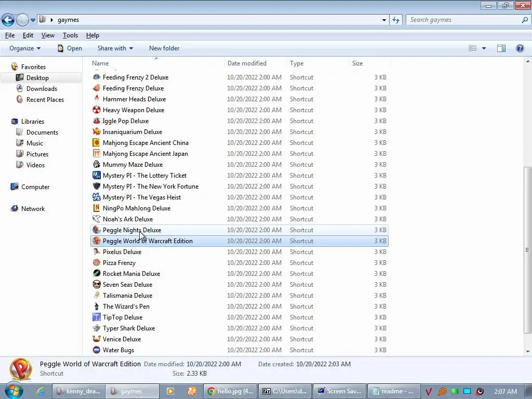532x399 pixels.
Task: Click the Mummy Maze Deluxe icon
Action: (x=97, y=165)
